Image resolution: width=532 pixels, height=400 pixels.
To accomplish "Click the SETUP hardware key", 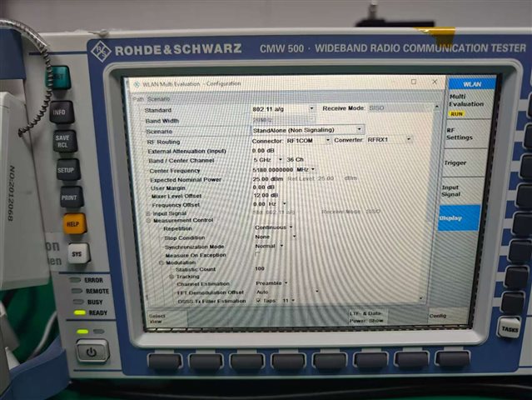I will [67, 169].
